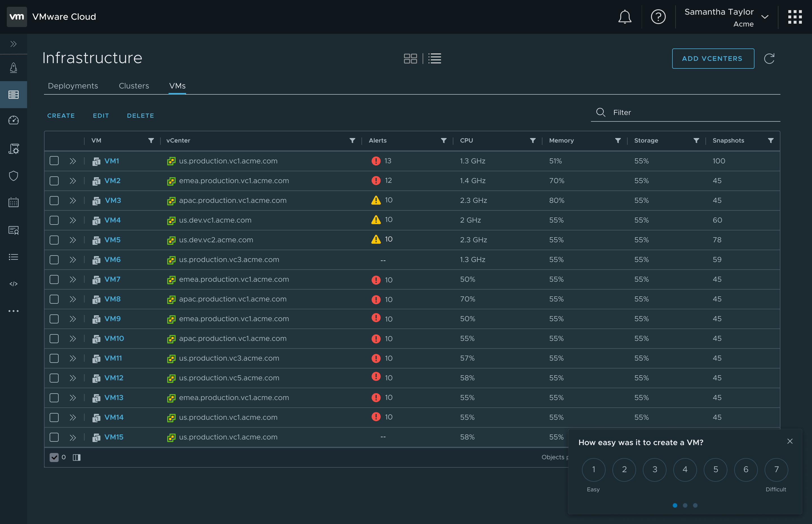Refresh the infrastructure list
The image size is (812, 524).
tap(769, 59)
